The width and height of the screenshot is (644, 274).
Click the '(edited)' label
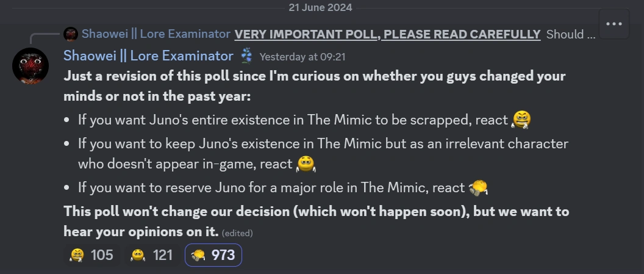point(237,233)
